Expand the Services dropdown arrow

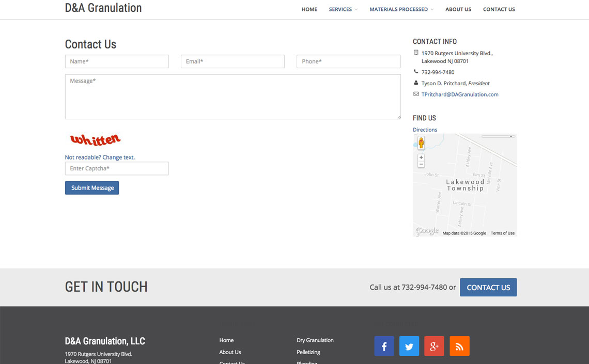356,9
